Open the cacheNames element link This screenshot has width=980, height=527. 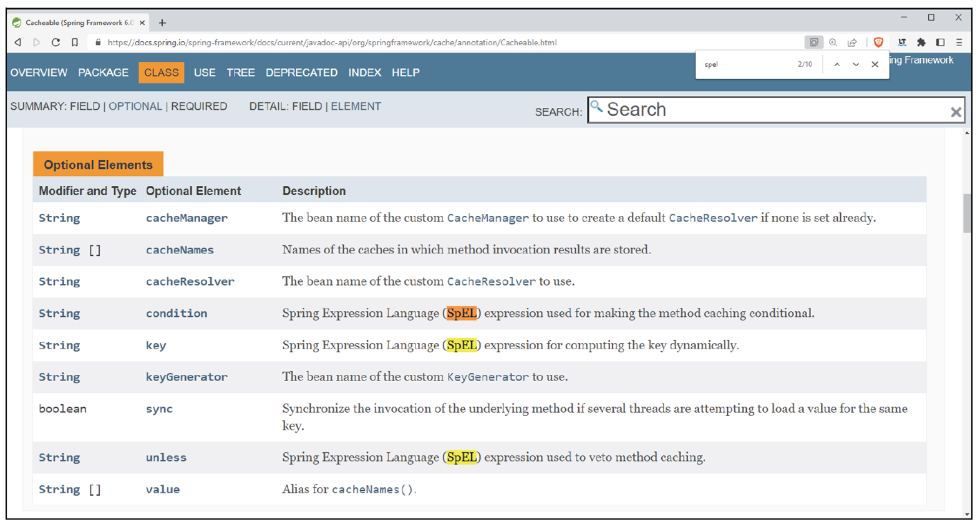(x=180, y=249)
